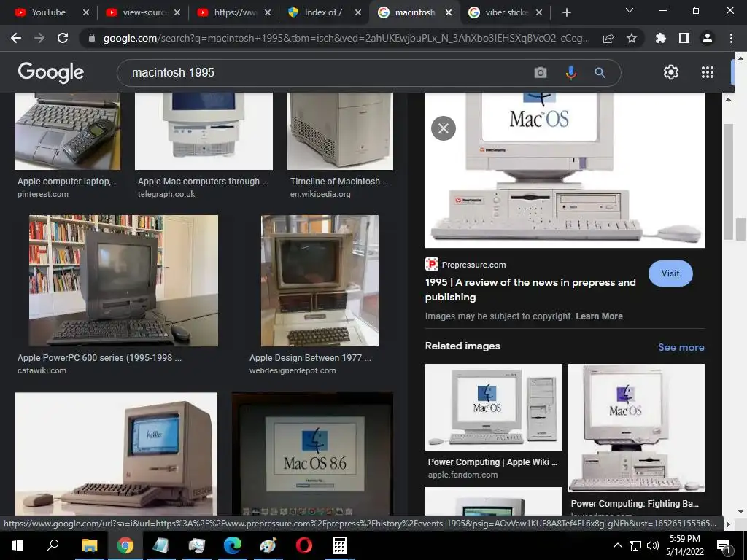Image resolution: width=747 pixels, height=560 pixels.
Task: Open the volume control in tray
Action: [x=653, y=545]
